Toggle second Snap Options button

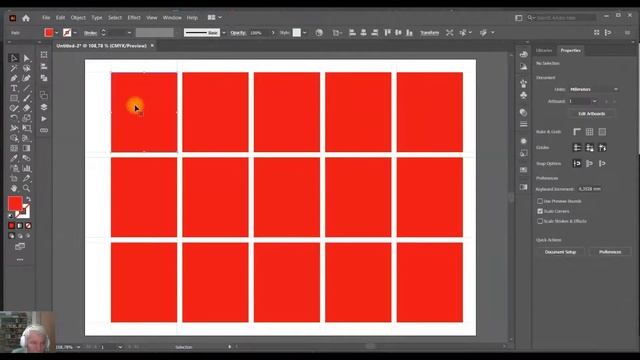pyautogui.click(x=589, y=164)
